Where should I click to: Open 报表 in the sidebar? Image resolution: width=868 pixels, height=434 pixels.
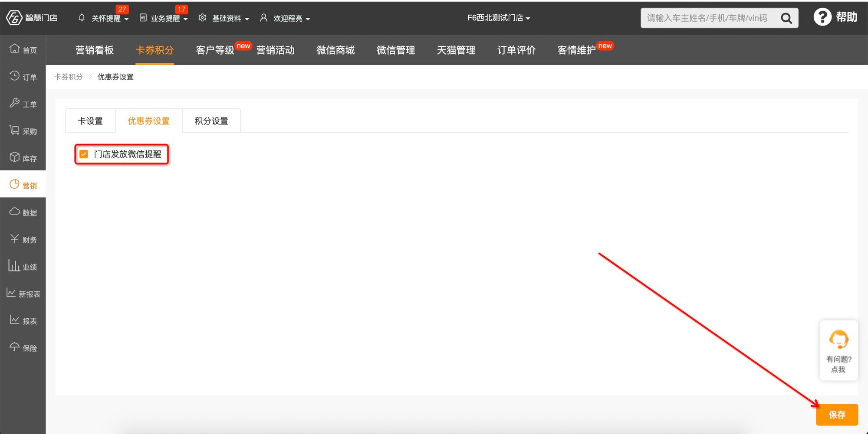(23, 320)
